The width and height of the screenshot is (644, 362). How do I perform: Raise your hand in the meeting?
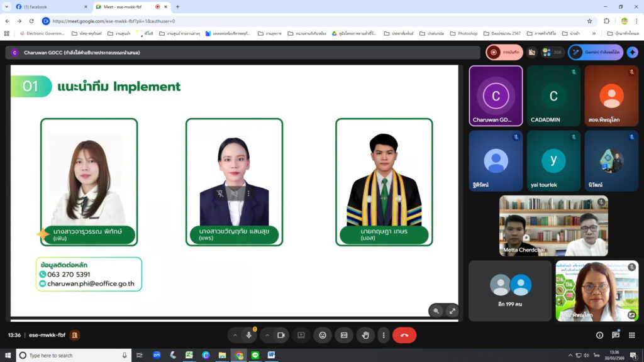pyautogui.click(x=365, y=336)
